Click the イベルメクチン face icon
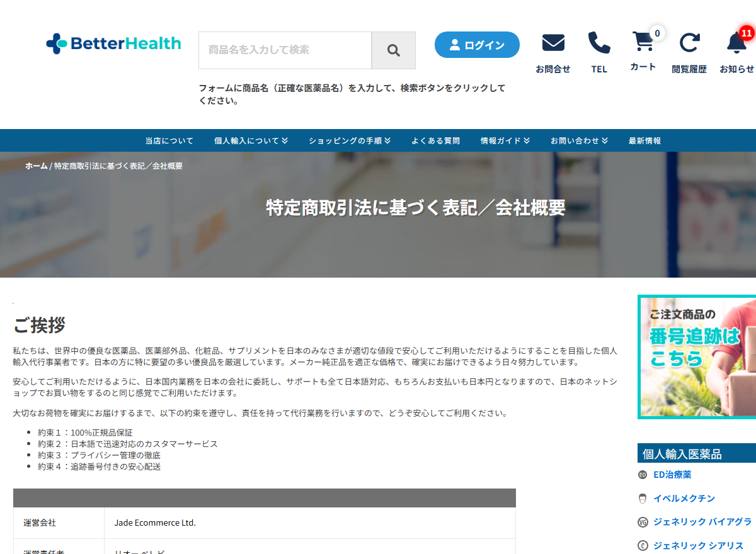The image size is (756, 554). (x=643, y=499)
